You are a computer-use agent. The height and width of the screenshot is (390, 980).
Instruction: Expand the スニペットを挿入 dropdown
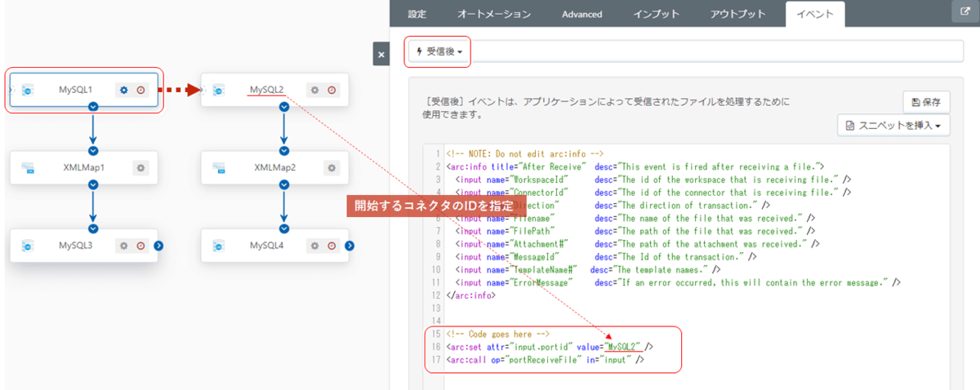(893, 126)
